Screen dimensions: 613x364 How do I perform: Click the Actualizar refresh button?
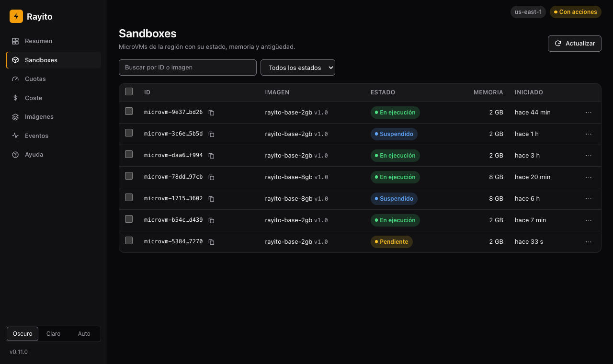pyautogui.click(x=575, y=43)
